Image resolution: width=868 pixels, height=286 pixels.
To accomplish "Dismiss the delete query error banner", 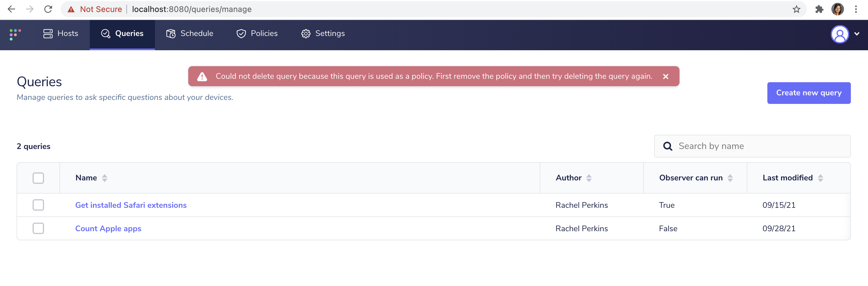I will tap(666, 76).
